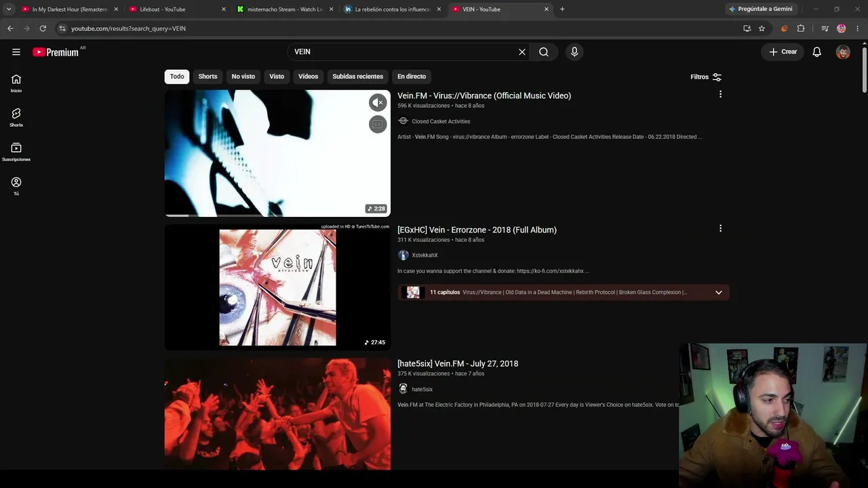Open the orange extension icon in toolbar
Image resolution: width=868 pixels, height=488 pixels.
(784, 28)
